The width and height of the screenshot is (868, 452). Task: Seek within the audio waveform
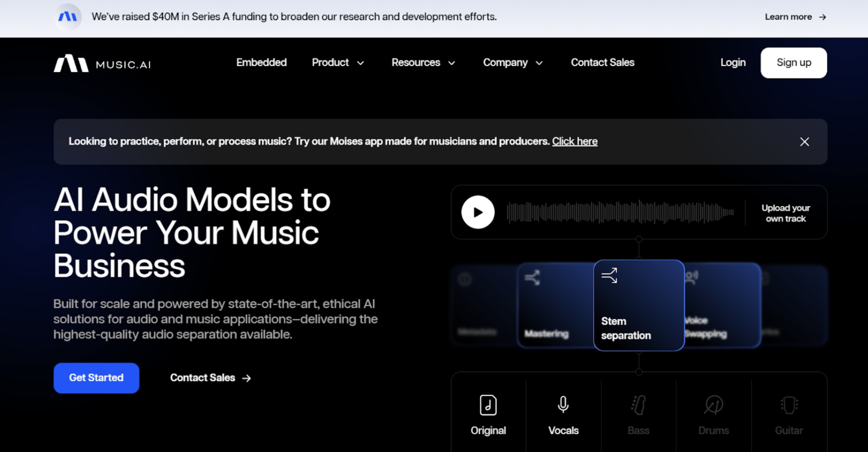[620, 212]
